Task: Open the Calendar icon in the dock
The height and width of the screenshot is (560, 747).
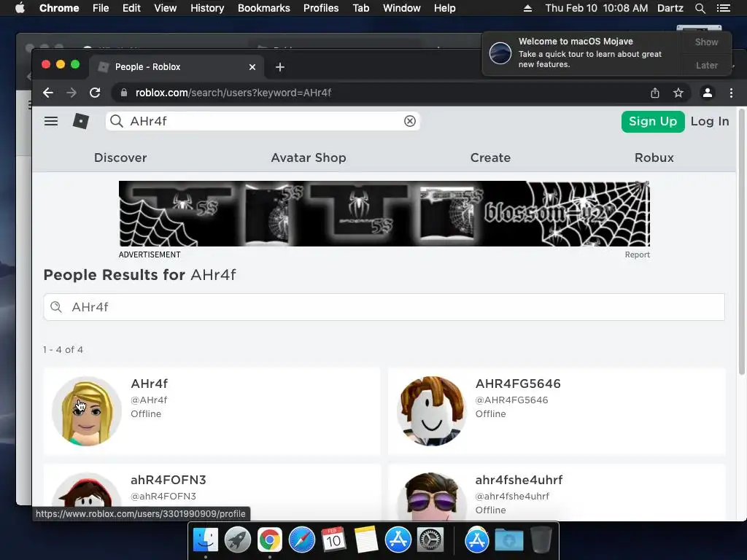Action: [x=333, y=540]
